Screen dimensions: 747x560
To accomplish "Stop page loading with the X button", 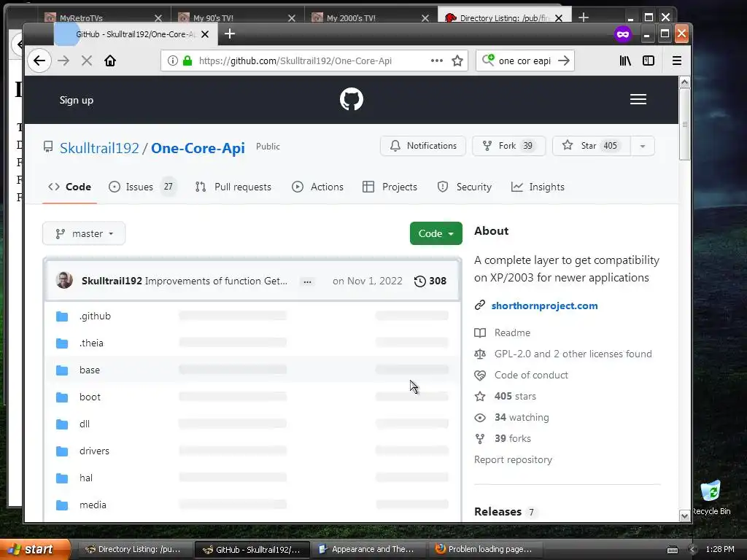I will [87, 61].
